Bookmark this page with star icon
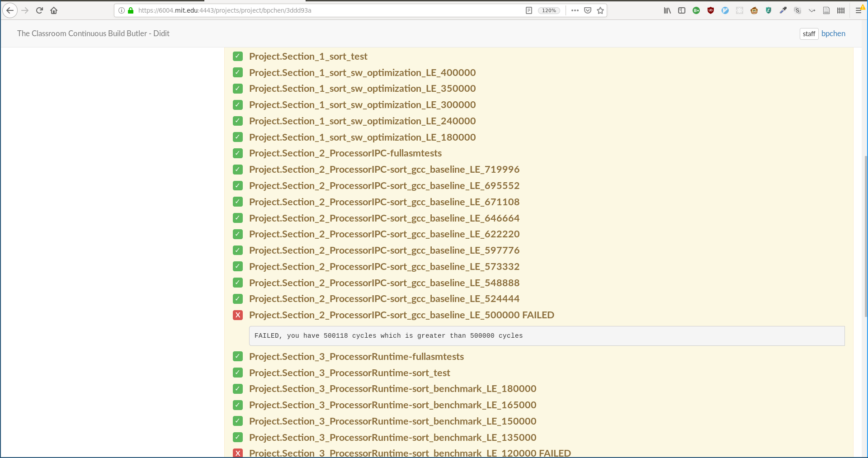This screenshot has height=458, width=868. pos(600,10)
